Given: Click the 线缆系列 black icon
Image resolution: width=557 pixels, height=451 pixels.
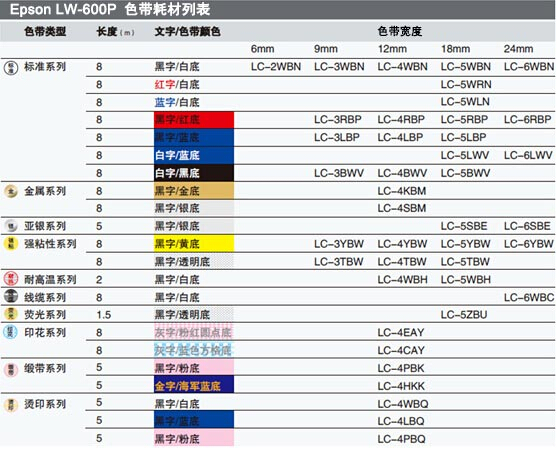Looking at the screenshot, I should (x=11, y=297).
